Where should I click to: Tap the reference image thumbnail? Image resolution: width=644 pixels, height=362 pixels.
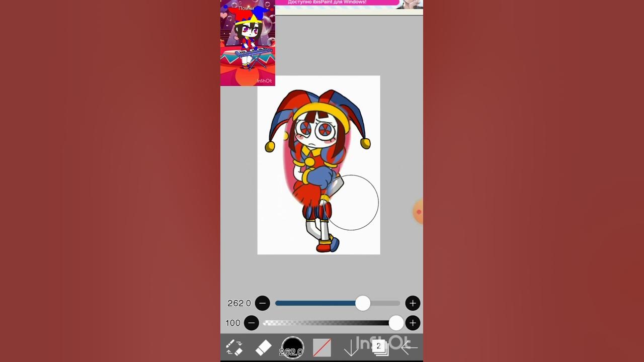[x=248, y=43]
